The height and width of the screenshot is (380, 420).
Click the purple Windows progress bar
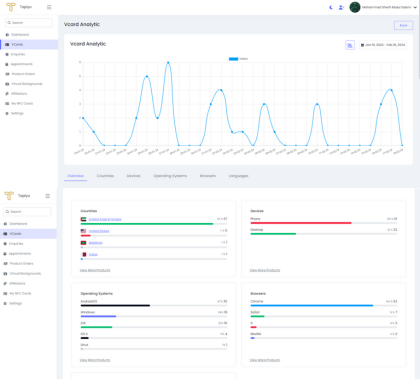point(98,316)
